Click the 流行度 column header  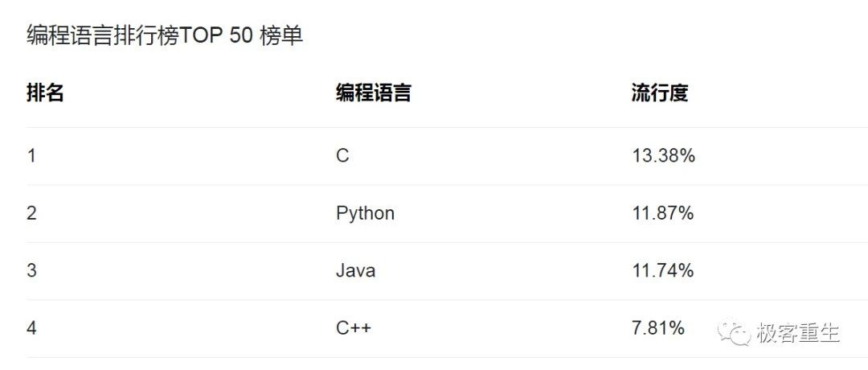tap(660, 93)
